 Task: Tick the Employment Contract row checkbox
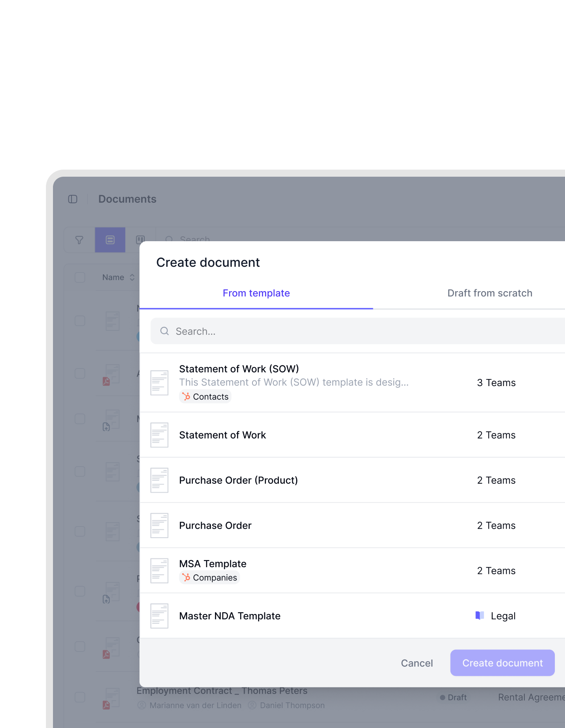click(x=80, y=697)
